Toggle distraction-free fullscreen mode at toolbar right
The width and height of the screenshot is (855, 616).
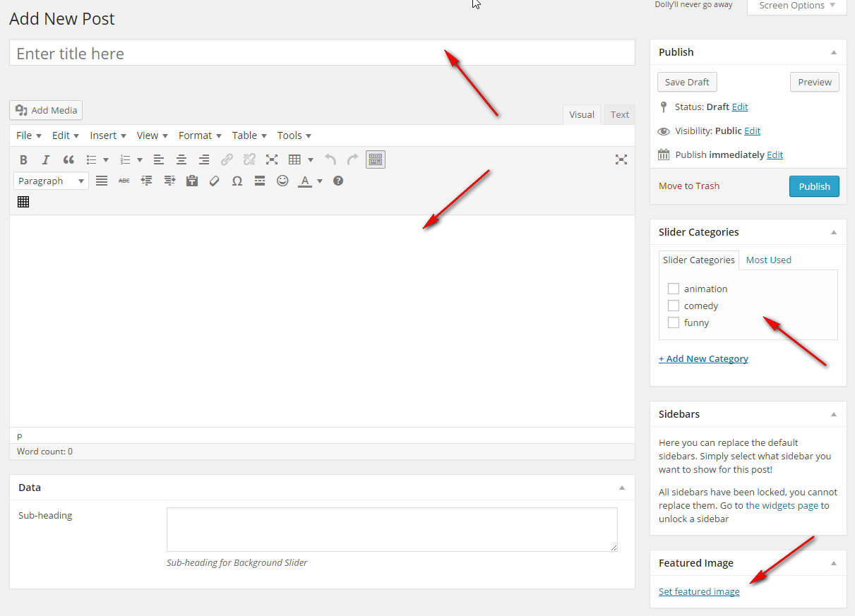621,159
